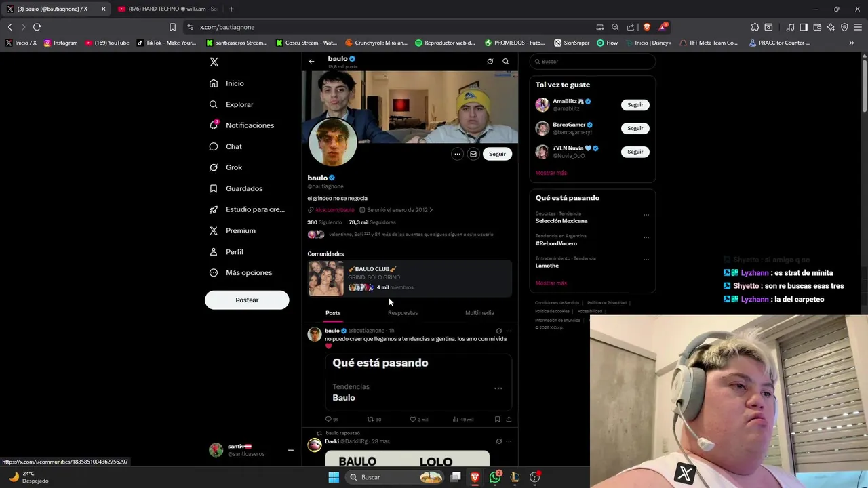Click the X logo in the sidebar
The image size is (868, 488).
[214, 62]
